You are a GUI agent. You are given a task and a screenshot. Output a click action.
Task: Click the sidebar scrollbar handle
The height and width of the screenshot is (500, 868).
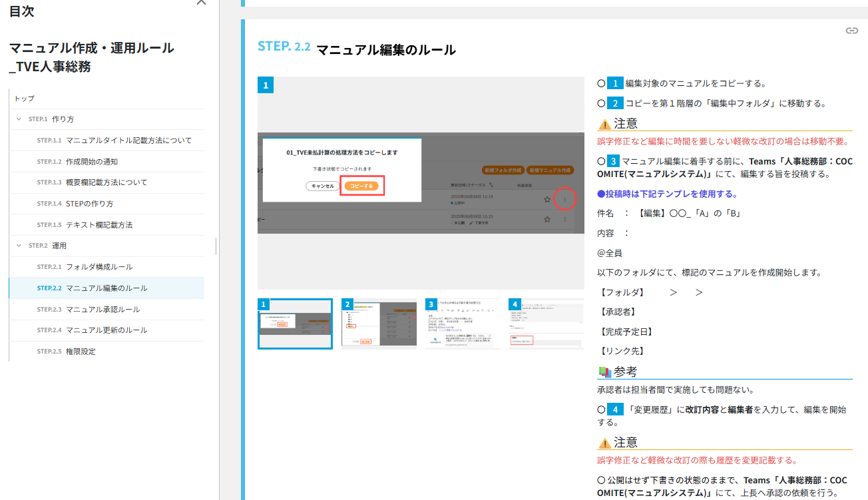pos(214,246)
